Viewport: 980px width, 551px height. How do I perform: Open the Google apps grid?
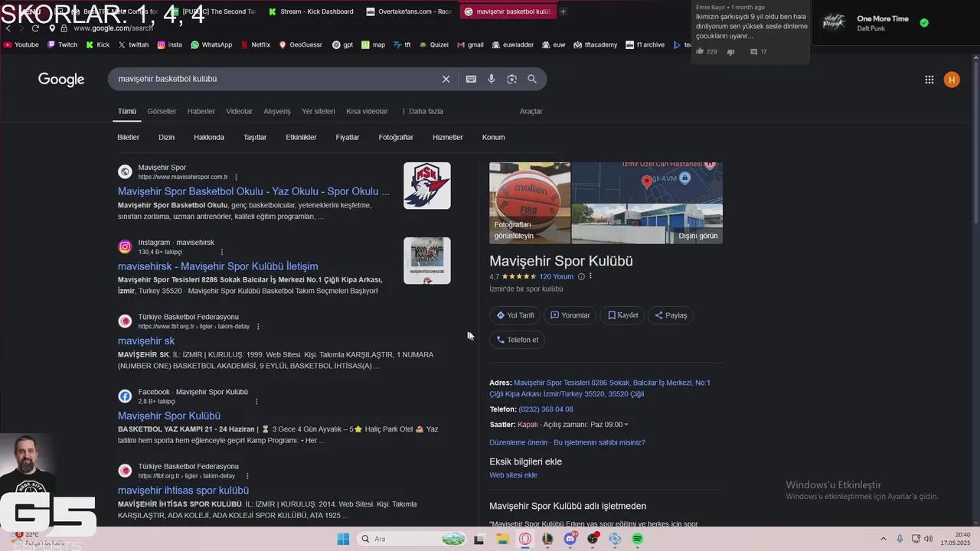pos(929,80)
